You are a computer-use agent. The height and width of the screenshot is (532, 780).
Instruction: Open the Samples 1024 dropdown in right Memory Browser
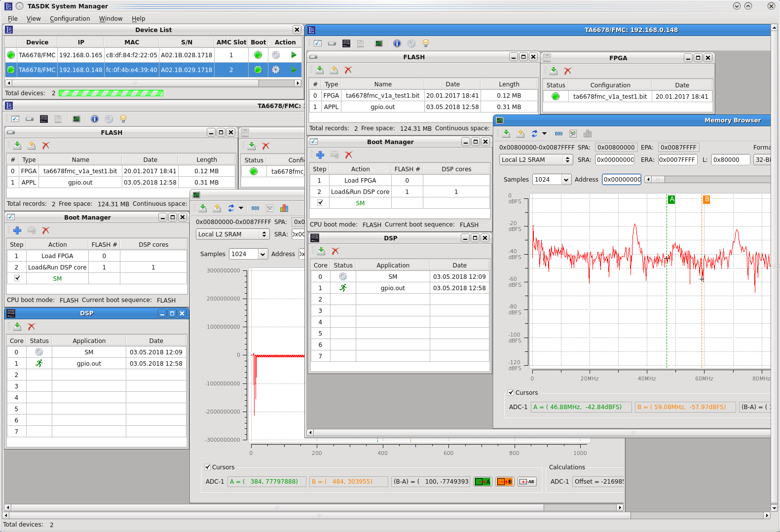click(566, 180)
